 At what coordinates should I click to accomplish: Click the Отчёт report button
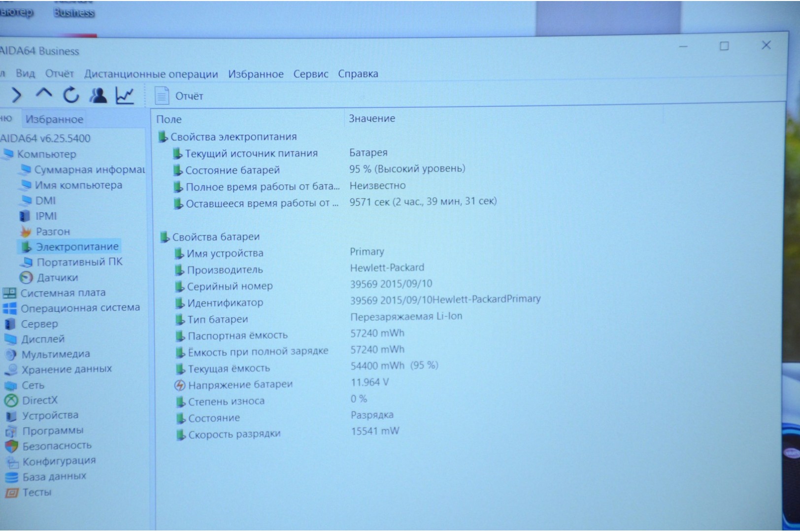coord(179,96)
